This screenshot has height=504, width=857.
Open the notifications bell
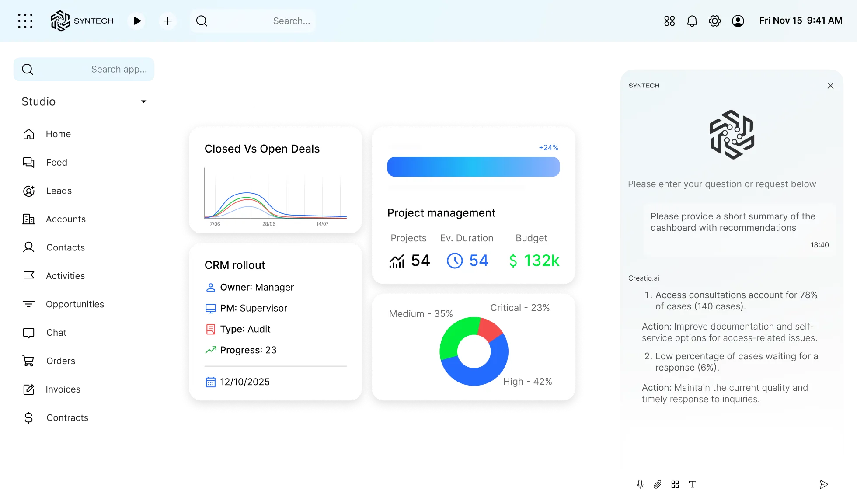692,21
